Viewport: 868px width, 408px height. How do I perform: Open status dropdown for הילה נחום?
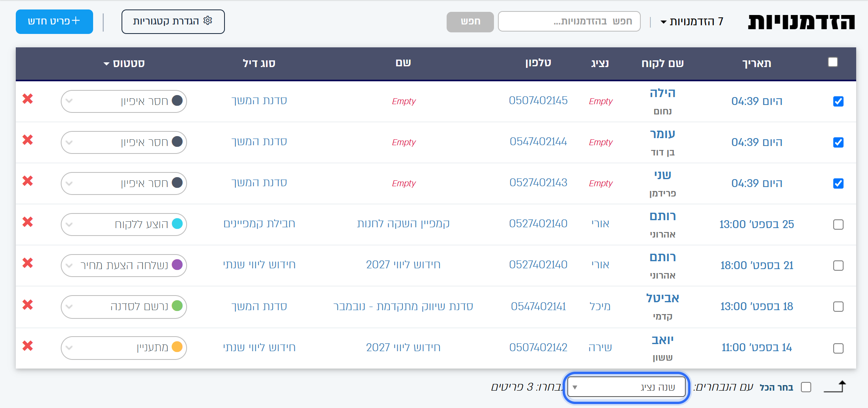[x=124, y=101]
